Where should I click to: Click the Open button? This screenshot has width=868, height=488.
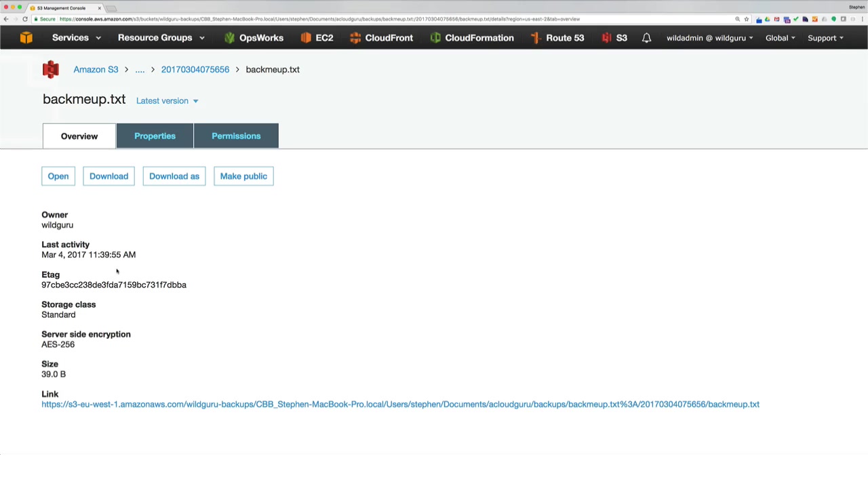(x=58, y=176)
